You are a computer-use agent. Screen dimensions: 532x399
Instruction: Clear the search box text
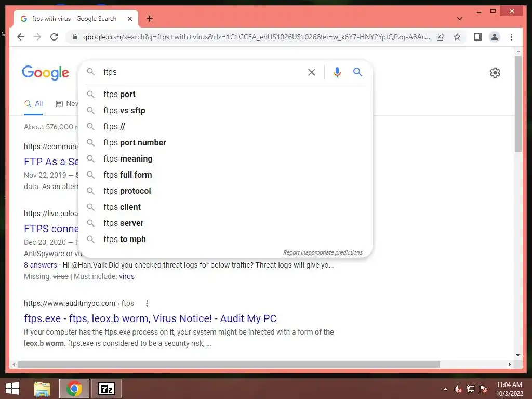(x=312, y=72)
